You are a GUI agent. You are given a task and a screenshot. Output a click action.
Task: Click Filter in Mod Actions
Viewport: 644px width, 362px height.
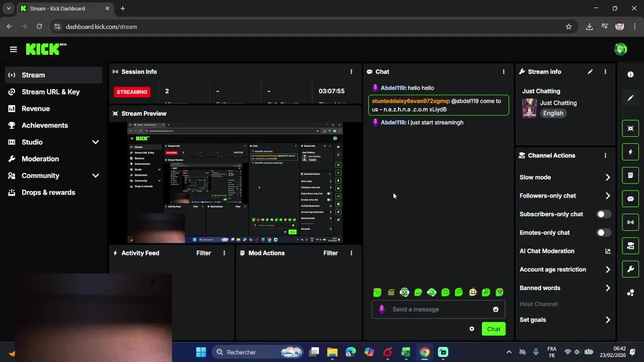331,253
